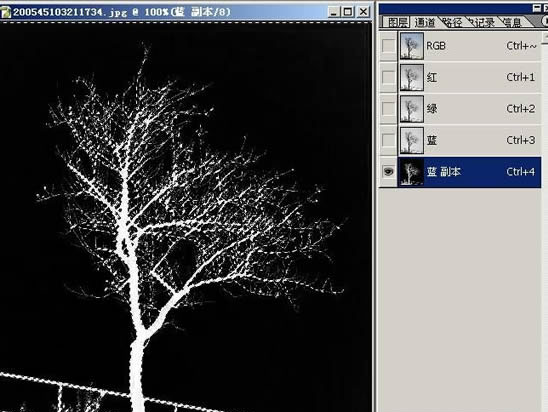Click the RGB channel thumbnail
The width and height of the screenshot is (548, 412).
412,46
